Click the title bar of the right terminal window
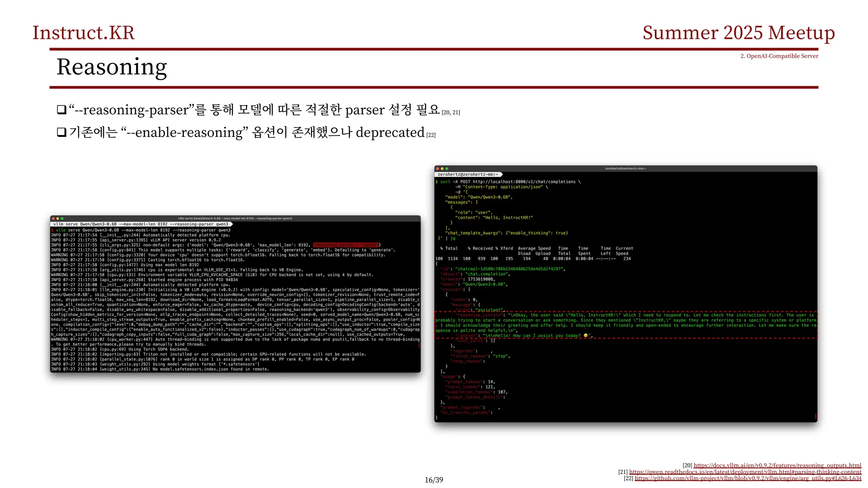The height and width of the screenshot is (488, 868). [626, 169]
